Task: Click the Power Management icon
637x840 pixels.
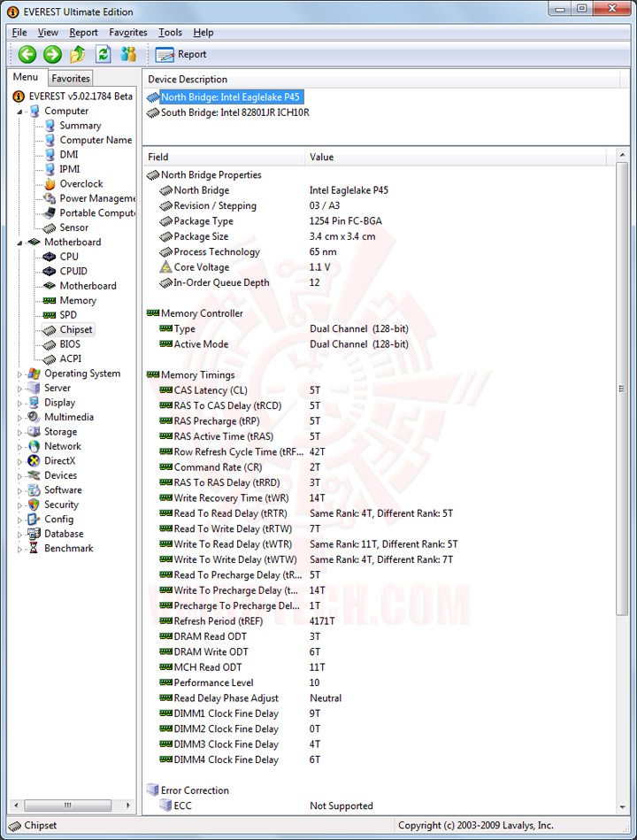Action: coord(50,198)
